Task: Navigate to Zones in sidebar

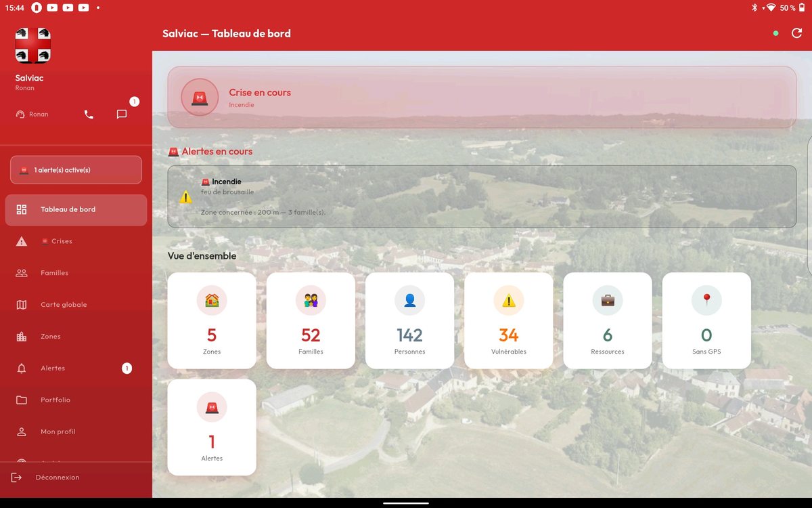Action: pyautogui.click(x=76, y=337)
